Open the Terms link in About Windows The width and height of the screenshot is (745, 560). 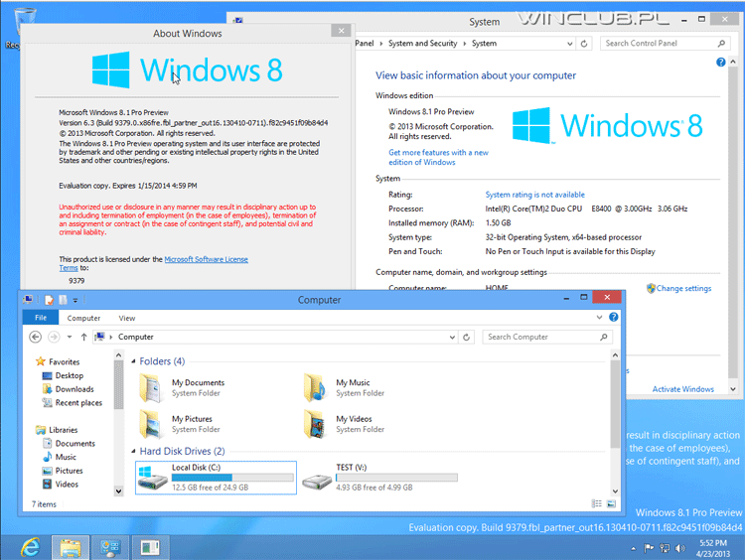point(69,268)
